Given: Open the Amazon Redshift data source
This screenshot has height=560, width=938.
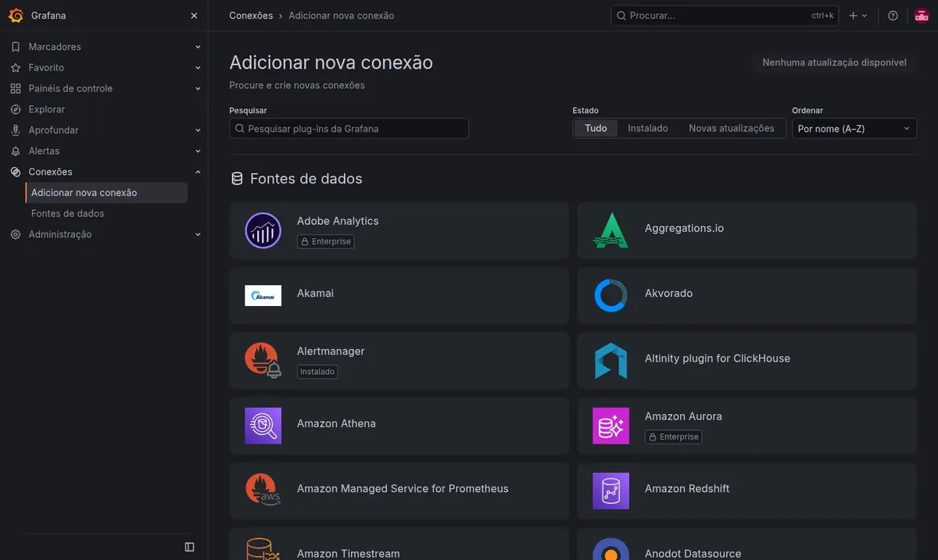Looking at the screenshot, I should pos(746,490).
